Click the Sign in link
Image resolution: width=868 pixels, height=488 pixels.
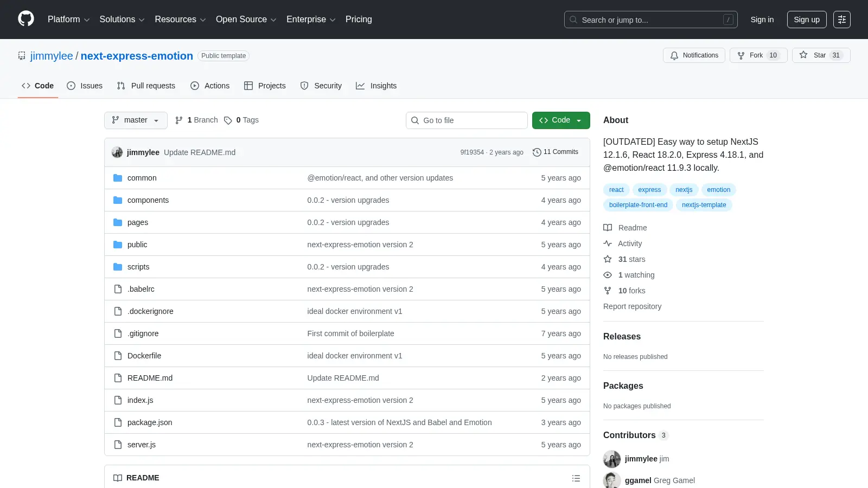click(x=762, y=20)
